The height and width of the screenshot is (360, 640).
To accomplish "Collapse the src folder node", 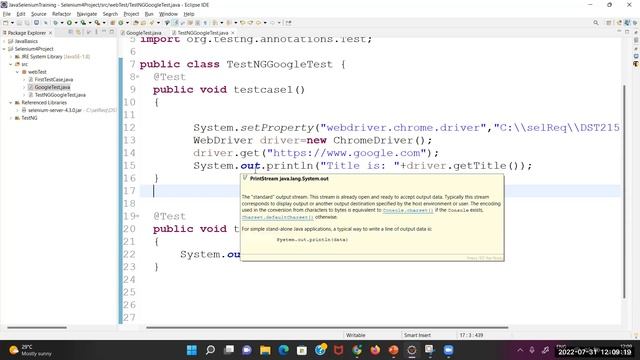I will coord(11,64).
